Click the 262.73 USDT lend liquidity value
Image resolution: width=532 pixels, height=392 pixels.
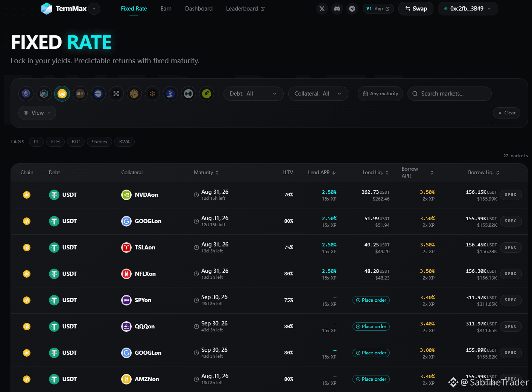[375, 192]
